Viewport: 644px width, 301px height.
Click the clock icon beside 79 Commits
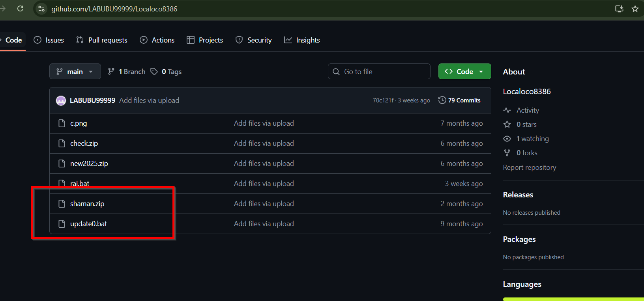[442, 100]
